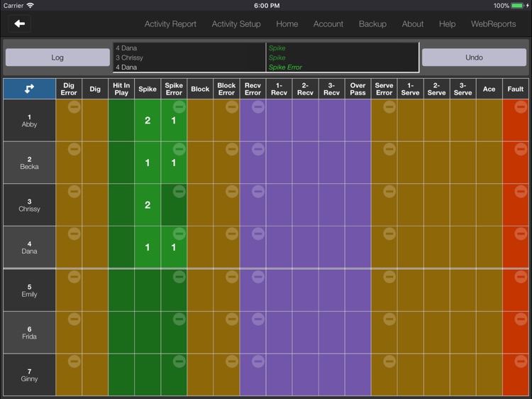Record Hit In Play for Ginny

121,375
